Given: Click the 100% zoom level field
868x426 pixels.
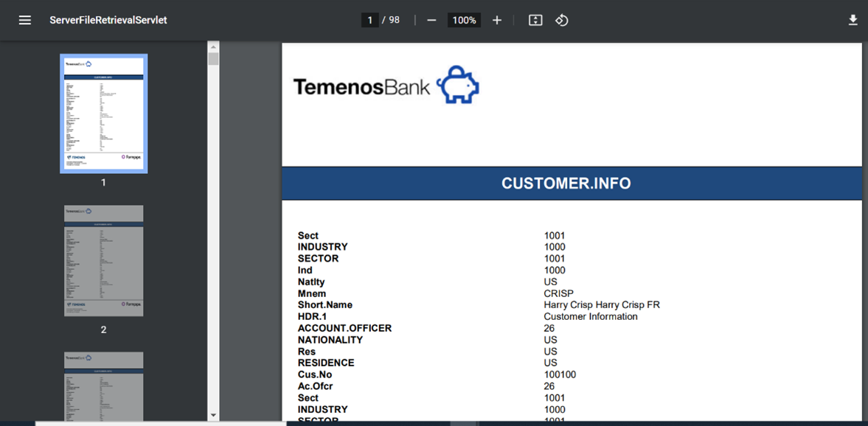Looking at the screenshot, I should click(464, 20).
